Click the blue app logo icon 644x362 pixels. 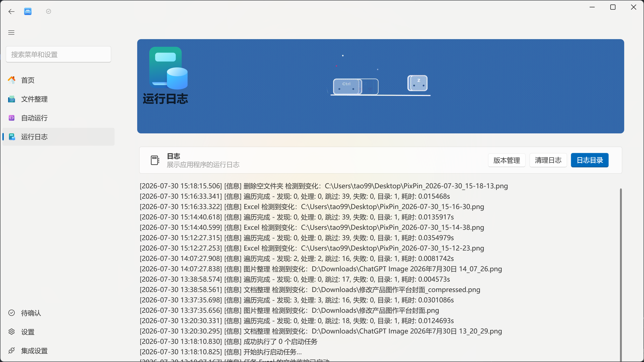pos(28,11)
